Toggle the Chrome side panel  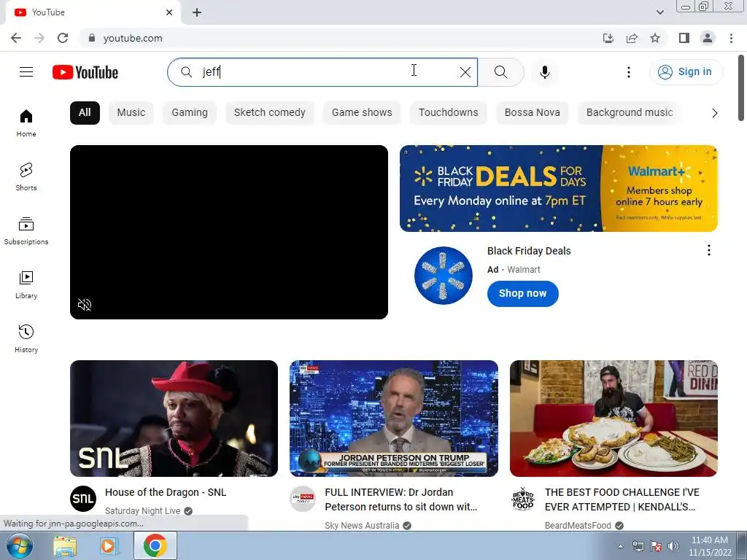684,38
